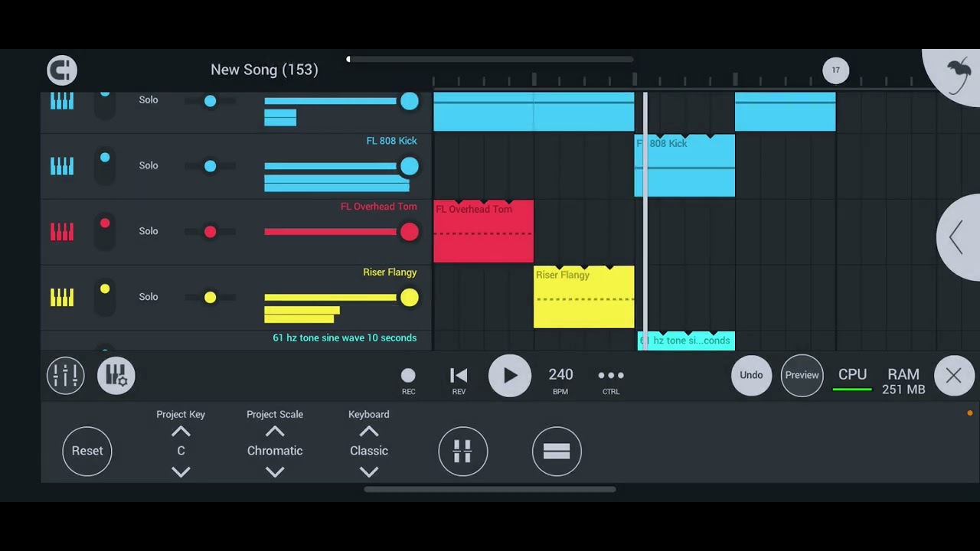
Task: Select the FL 808 Kick clip
Action: point(684,166)
